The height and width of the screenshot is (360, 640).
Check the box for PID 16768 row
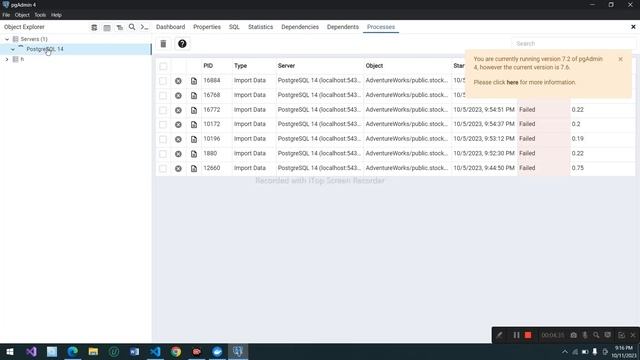point(163,96)
